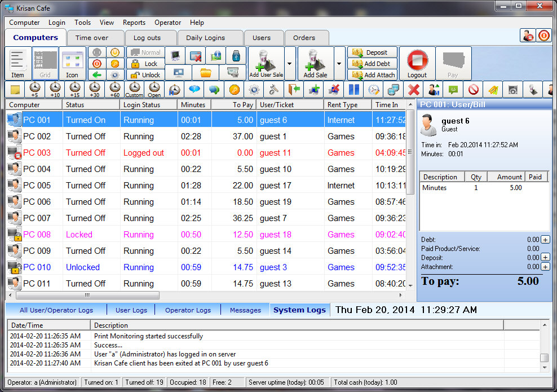
Task: Sort by the Login Status column header
Action: (x=148, y=105)
